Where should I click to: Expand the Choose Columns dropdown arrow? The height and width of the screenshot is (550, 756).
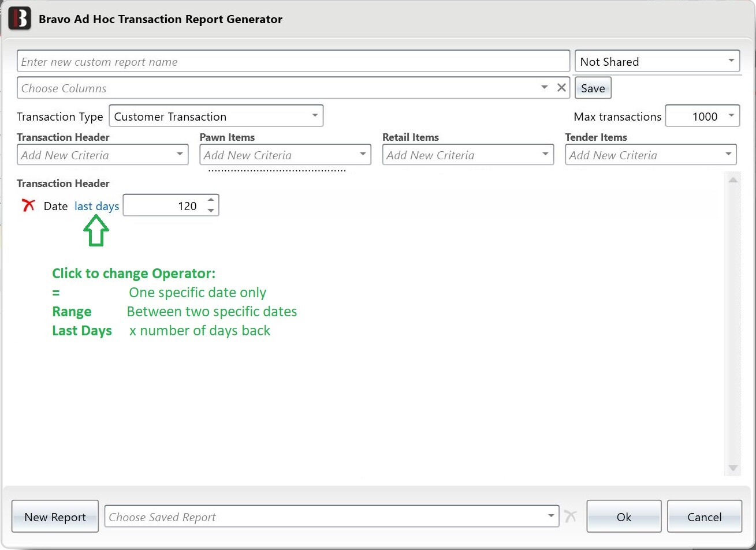544,88
